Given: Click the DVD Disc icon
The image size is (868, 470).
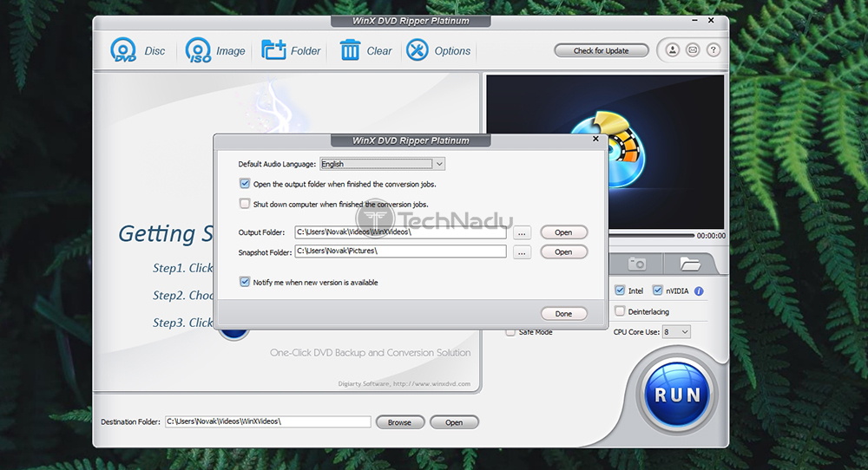Looking at the screenshot, I should pos(123,50).
